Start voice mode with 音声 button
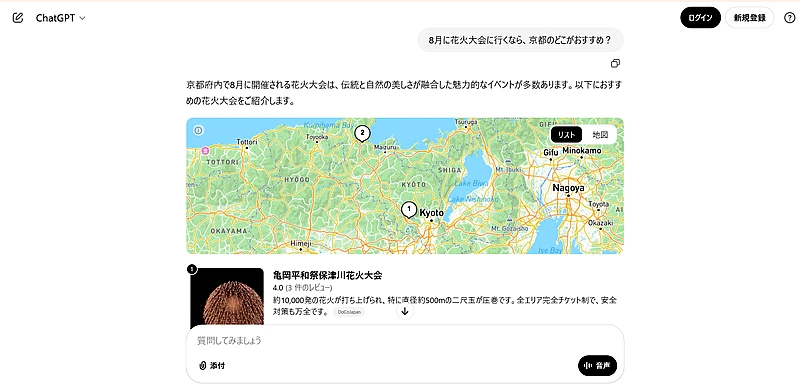This screenshot has width=800, height=387. [x=597, y=366]
